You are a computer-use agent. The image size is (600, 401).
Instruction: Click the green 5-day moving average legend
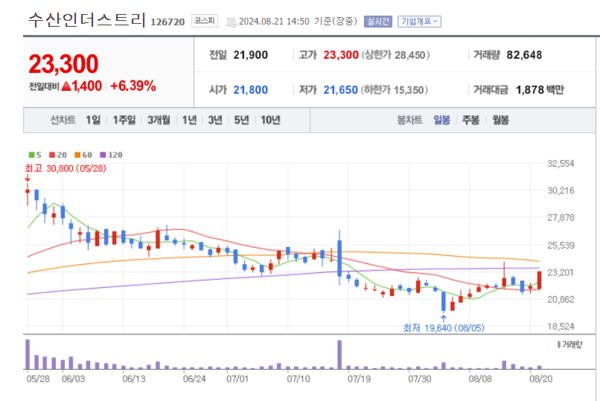(x=35, y=155)
